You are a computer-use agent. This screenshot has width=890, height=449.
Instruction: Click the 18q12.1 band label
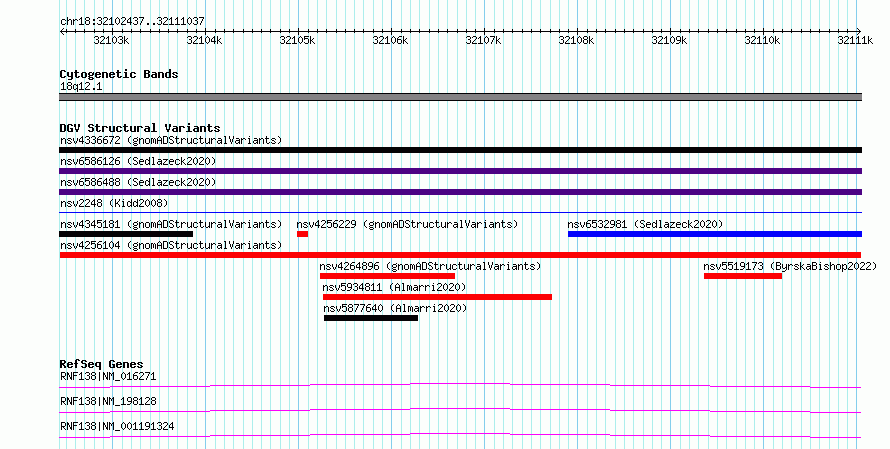click(x=81, y=87)
